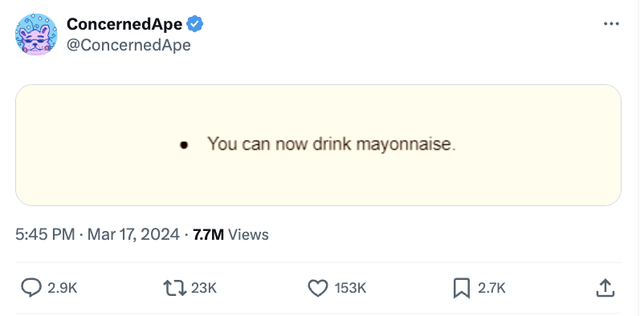Open the attached cream-colored image card
The image size is (644, 316).
(318, 145)
